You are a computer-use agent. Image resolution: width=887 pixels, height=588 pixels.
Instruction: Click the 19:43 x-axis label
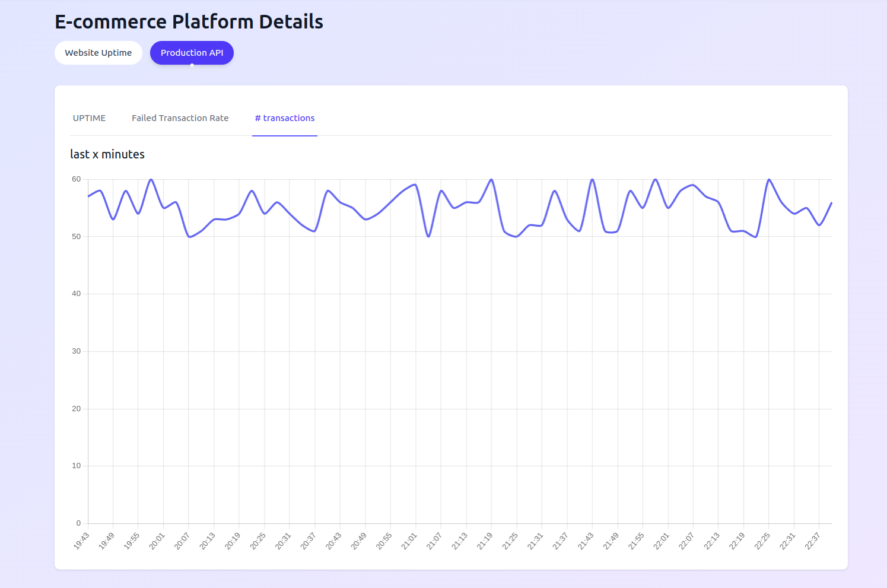tap(82, 541)
